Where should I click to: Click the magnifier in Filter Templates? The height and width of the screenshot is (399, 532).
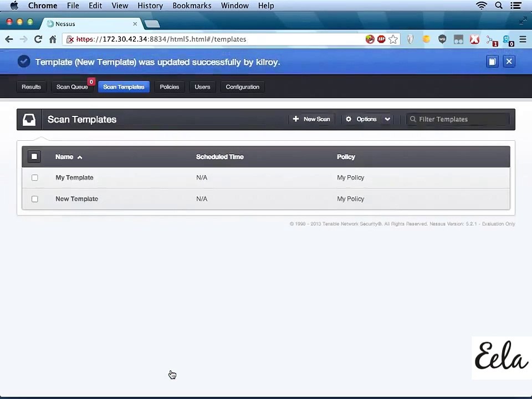[413, 119]
